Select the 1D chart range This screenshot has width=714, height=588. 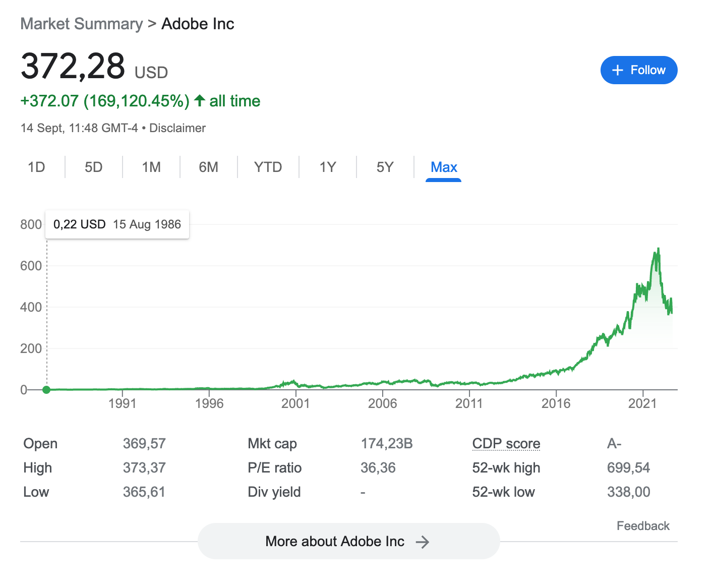(37, 167)
